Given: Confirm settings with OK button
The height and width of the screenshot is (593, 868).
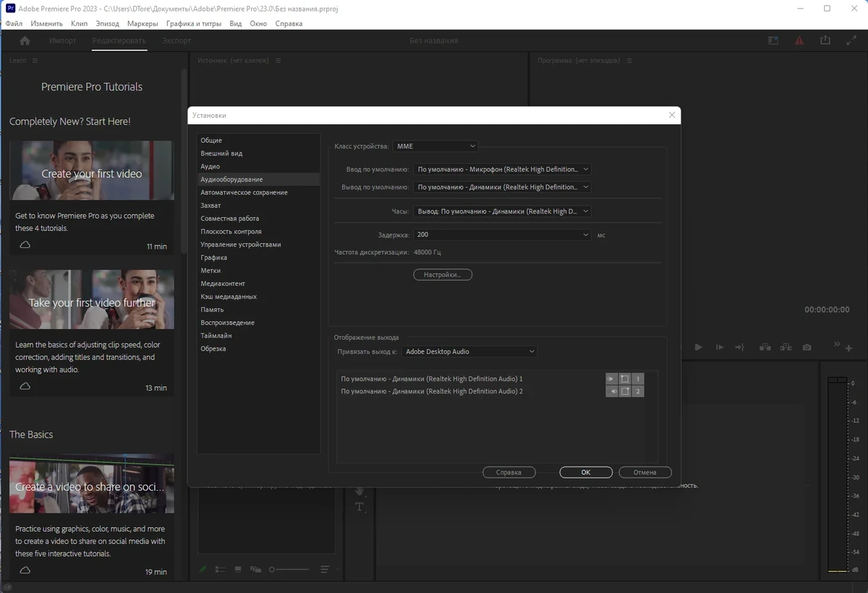Looking at the screenshot, I should (586, 472).
